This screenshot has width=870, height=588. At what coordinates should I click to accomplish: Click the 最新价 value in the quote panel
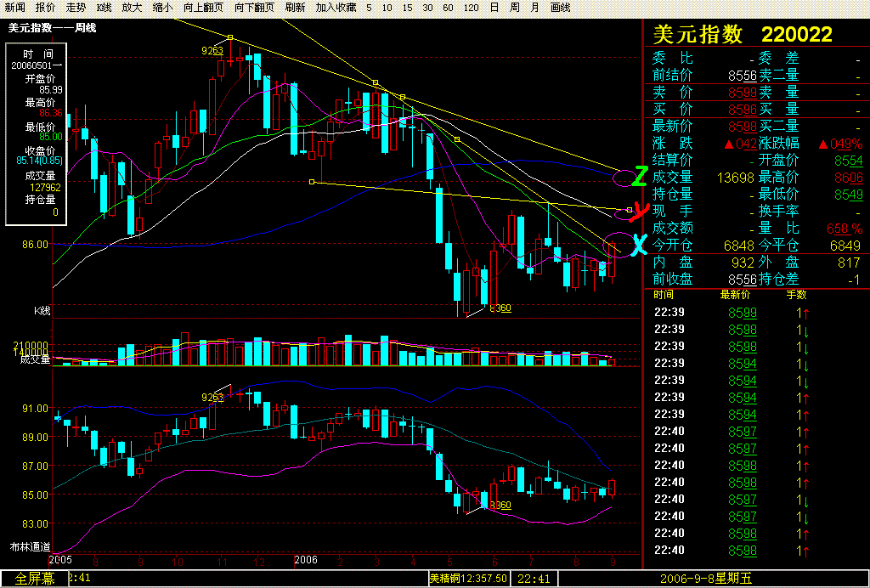743,127
